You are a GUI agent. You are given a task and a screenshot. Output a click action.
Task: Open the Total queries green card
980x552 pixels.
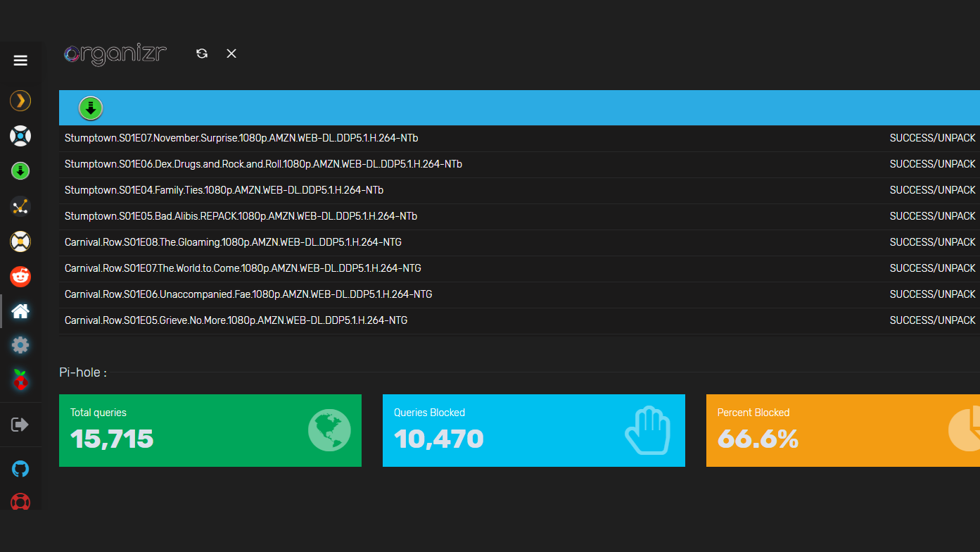210,430
